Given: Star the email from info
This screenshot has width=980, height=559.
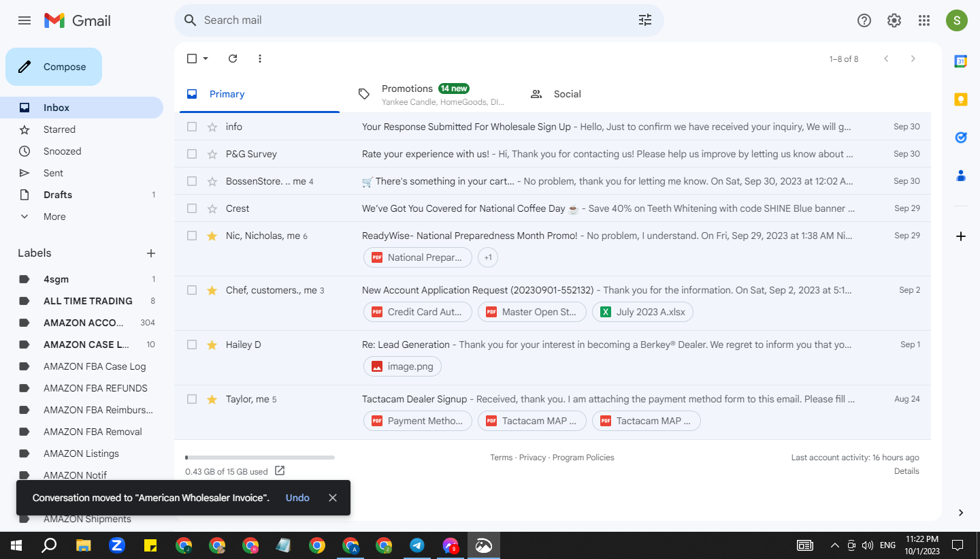Looking at the screenshot, I should [212, 127].
